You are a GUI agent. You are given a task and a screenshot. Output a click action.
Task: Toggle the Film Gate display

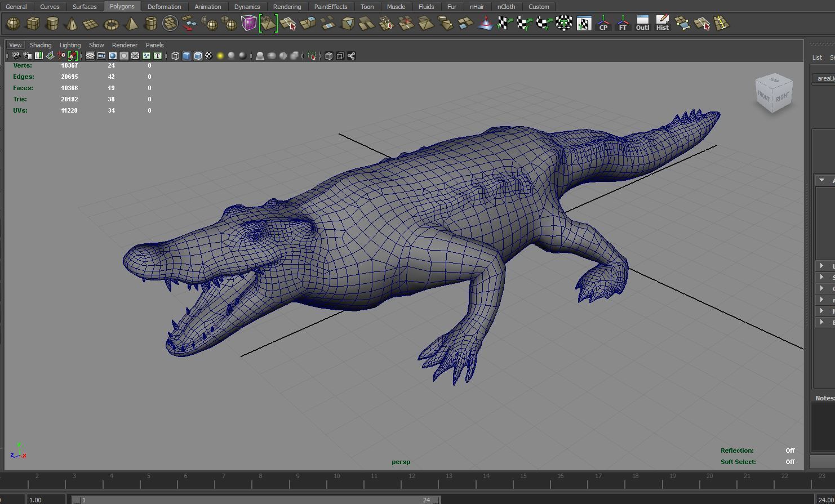coord(101,56)
